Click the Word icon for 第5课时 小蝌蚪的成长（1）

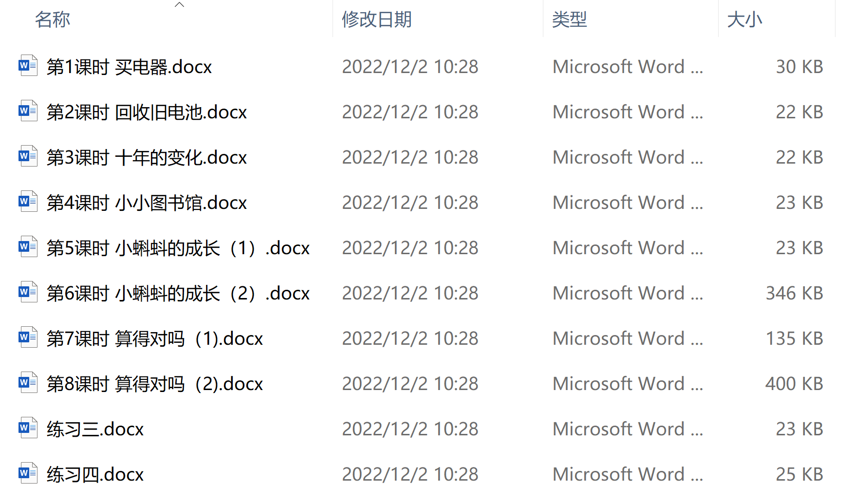(28, 247)
